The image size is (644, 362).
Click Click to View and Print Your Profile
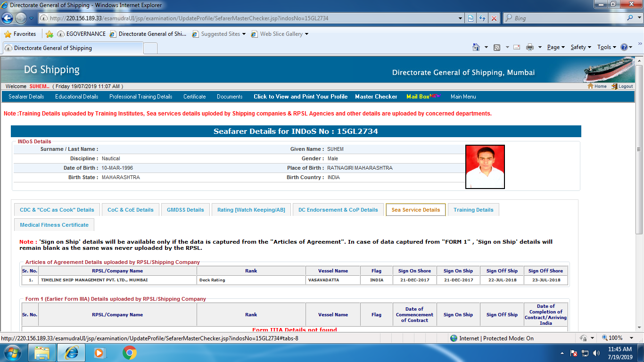pyautogui.click(x=300, y=97)
